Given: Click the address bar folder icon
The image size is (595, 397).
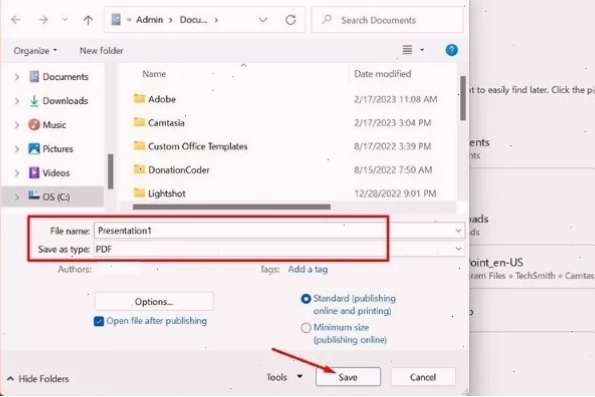Looking at the screenshot, I should 116,20.
